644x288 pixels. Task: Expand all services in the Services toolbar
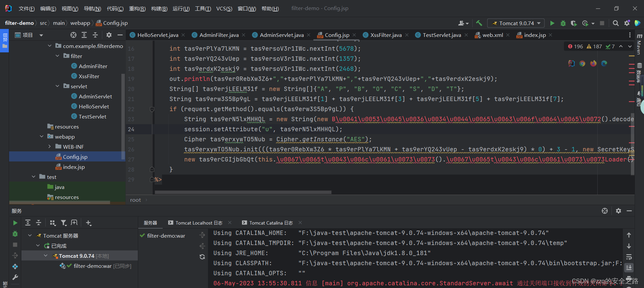(x=28, y=223)
